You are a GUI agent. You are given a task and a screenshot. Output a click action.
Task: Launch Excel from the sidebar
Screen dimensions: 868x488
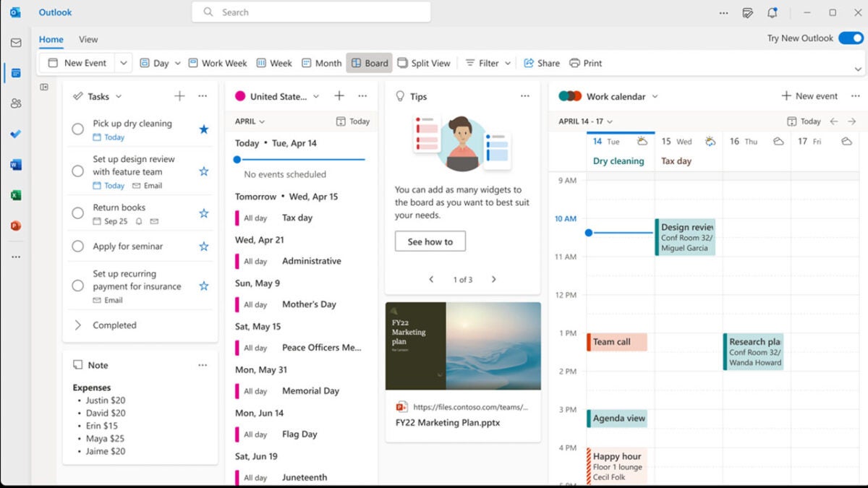click(x=16, y=195)
